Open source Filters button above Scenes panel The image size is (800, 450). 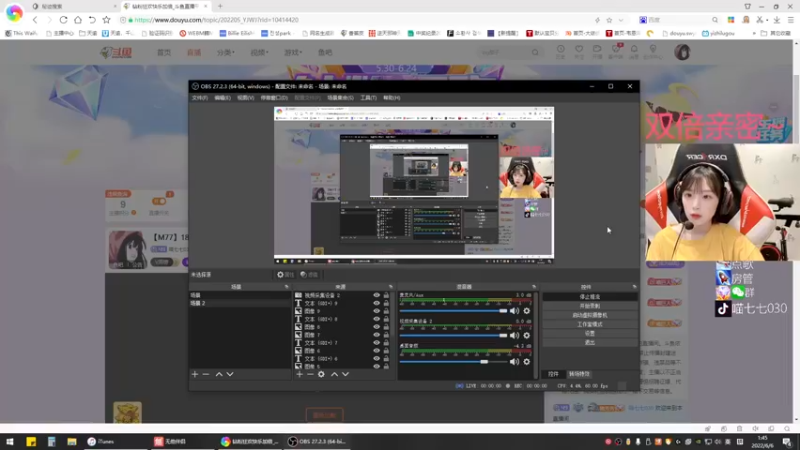(309, 274)
